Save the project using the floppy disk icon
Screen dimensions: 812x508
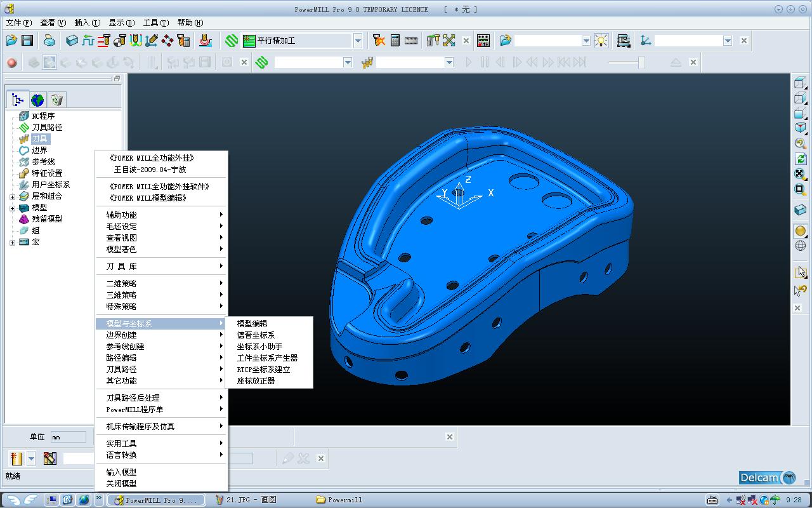27,41
